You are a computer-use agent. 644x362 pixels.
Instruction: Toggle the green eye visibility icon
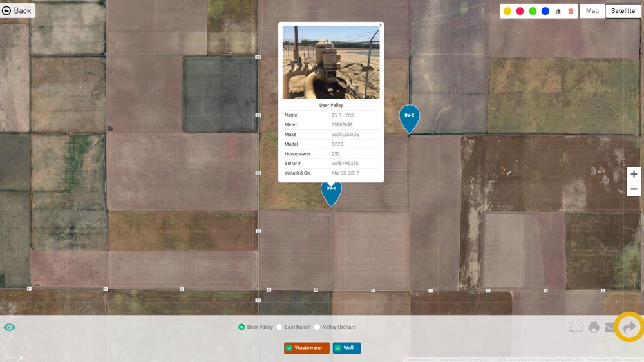[x=10, y=327]
